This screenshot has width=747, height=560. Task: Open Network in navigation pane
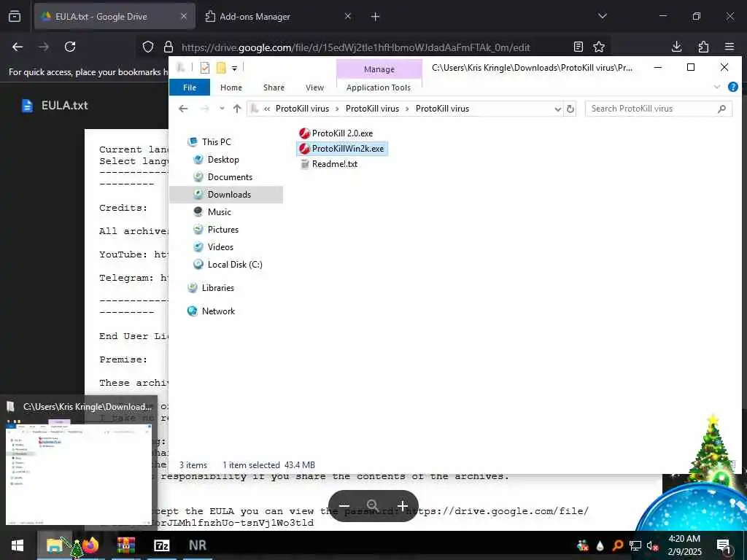click(211, 311)
